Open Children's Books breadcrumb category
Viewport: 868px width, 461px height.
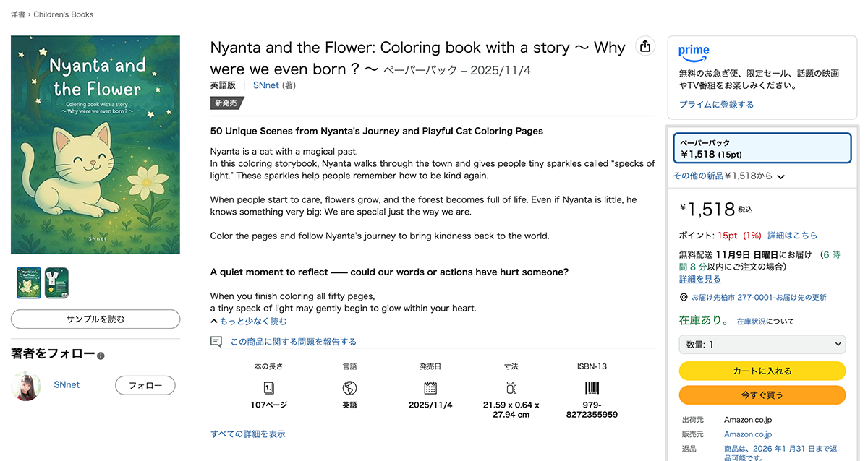pos(63,14)
